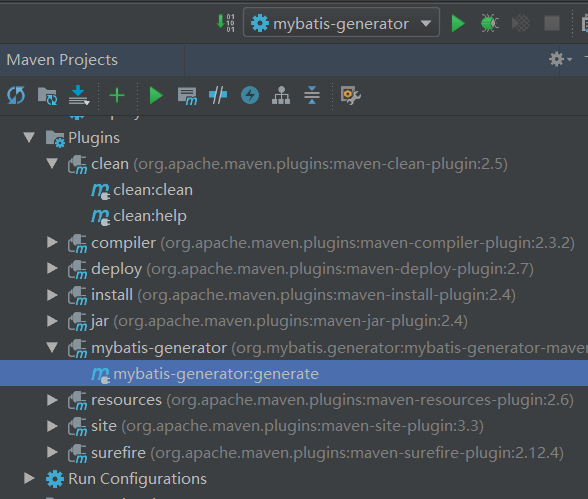588x499 pixels.
Task: Expand the surefire plugin node
Action: [x=52, y=453]
